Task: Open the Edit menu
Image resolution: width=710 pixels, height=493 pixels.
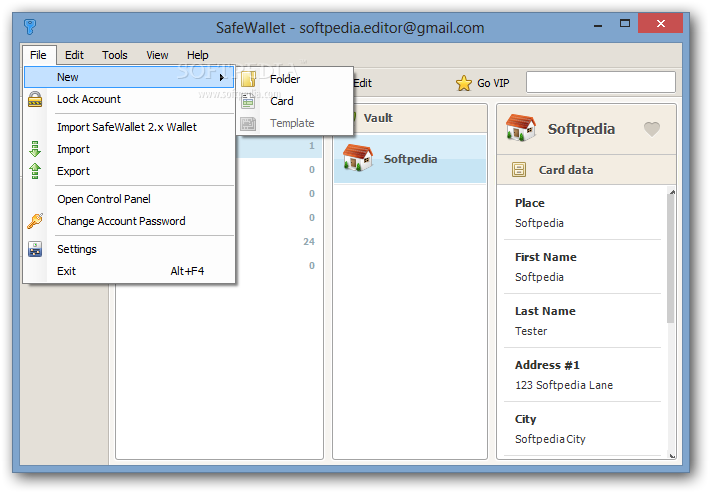Action: 74,55
